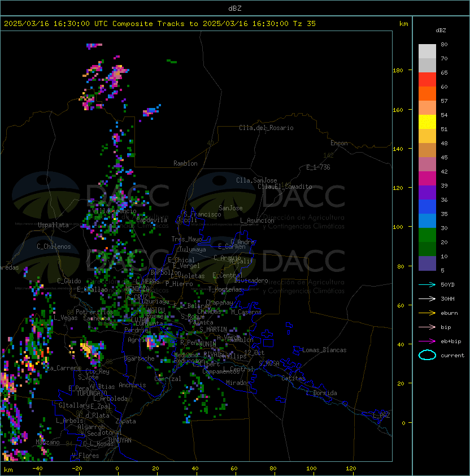This screenshot has width=470, height=476.
Task: Pick the magenta swatch below 42 dBZ
Action: point(427,179)
